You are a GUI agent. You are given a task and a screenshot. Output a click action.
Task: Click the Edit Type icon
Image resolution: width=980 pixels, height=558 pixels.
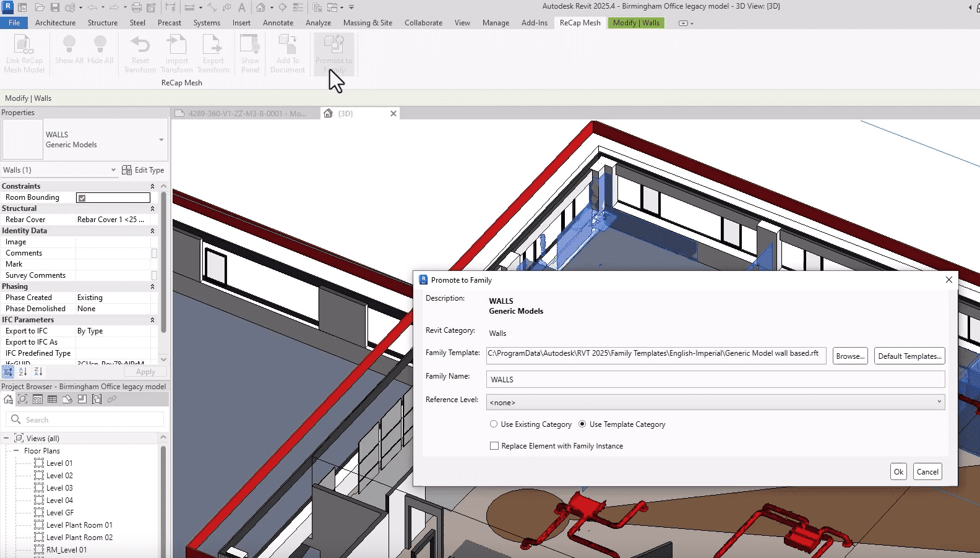(x=127, y=170)
